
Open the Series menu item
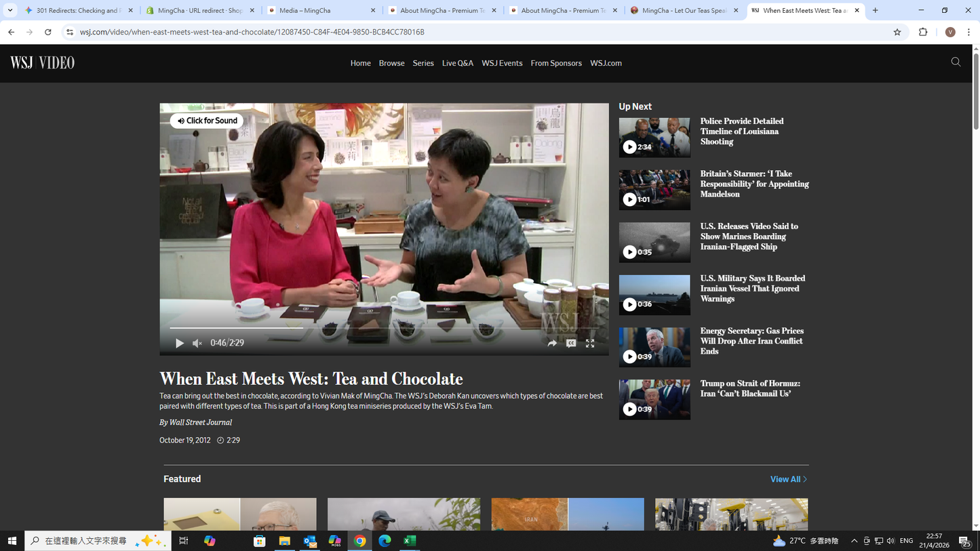[423, 63]
